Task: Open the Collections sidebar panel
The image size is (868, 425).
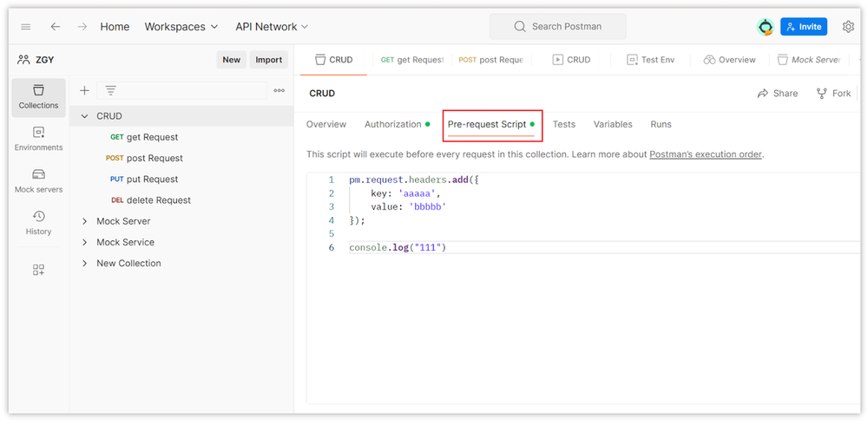Action: (x=38, y=96)
